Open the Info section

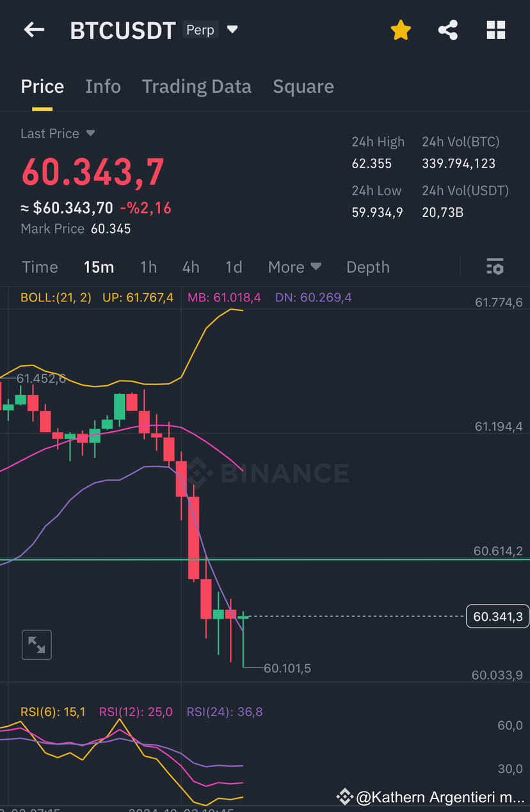pos(103,86)
